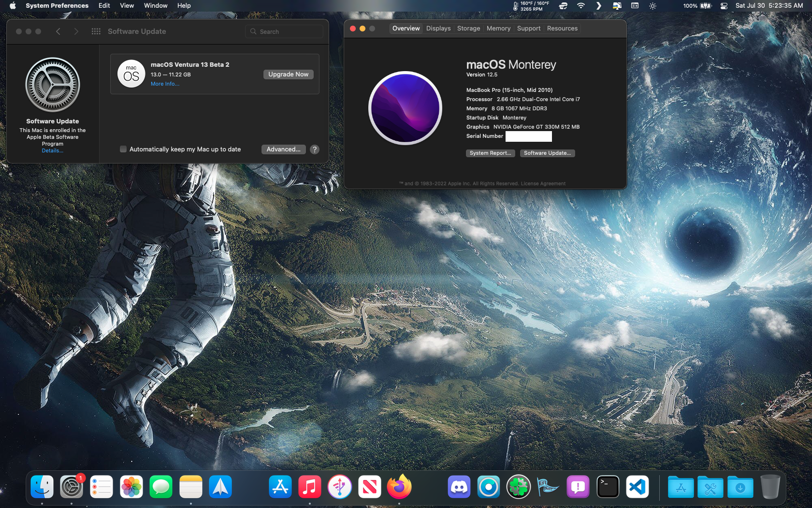
Task: Open the help question mark button
Action: pyautogui.click(x=315, y=149)
